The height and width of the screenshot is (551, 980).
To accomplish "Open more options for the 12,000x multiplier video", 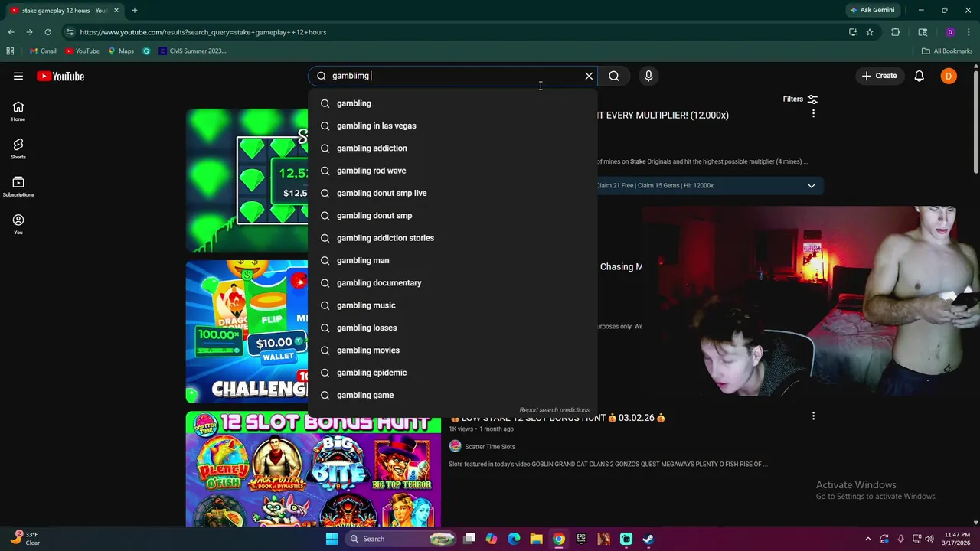I will [813, 113].
